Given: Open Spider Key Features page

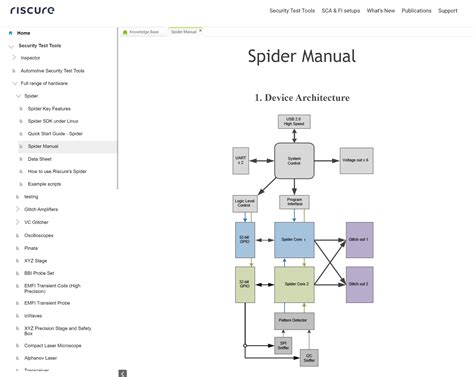Looking at the screenshot, I should click(49, 109).
